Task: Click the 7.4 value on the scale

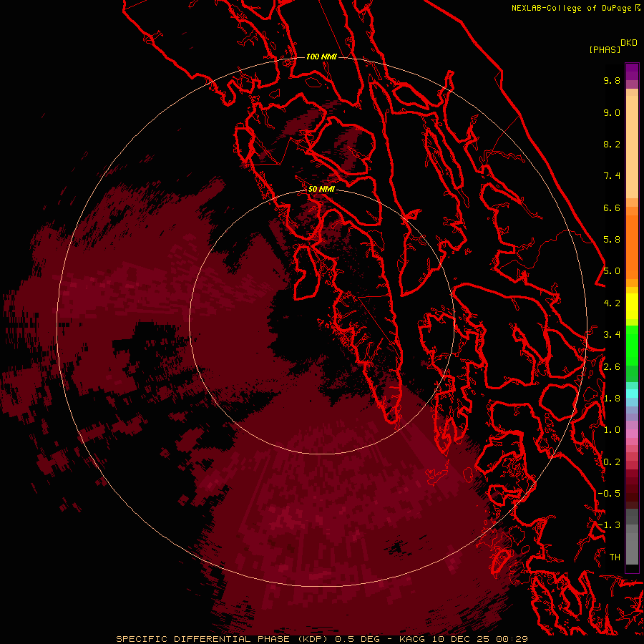Action: [x=612, y=176]
